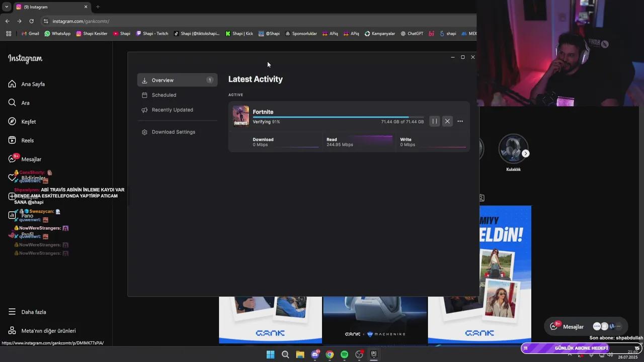
Task: Open the Shapi TikTok bookmark
Action: click(x=197, y=34)
